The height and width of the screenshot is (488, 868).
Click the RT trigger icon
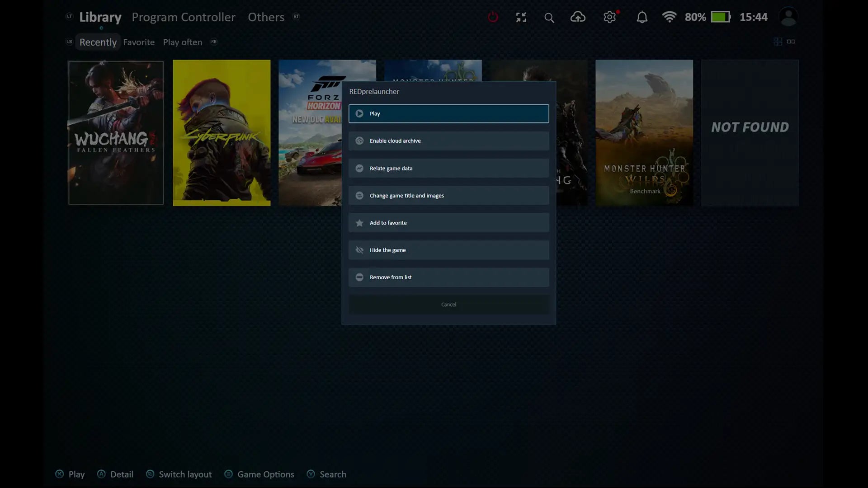click(x=296, y=16)
